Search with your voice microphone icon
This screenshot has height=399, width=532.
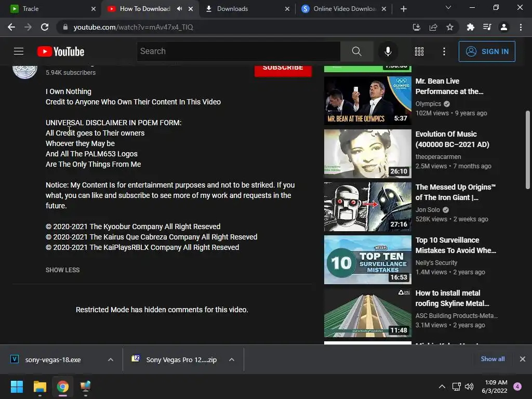[x=388, y=51]
